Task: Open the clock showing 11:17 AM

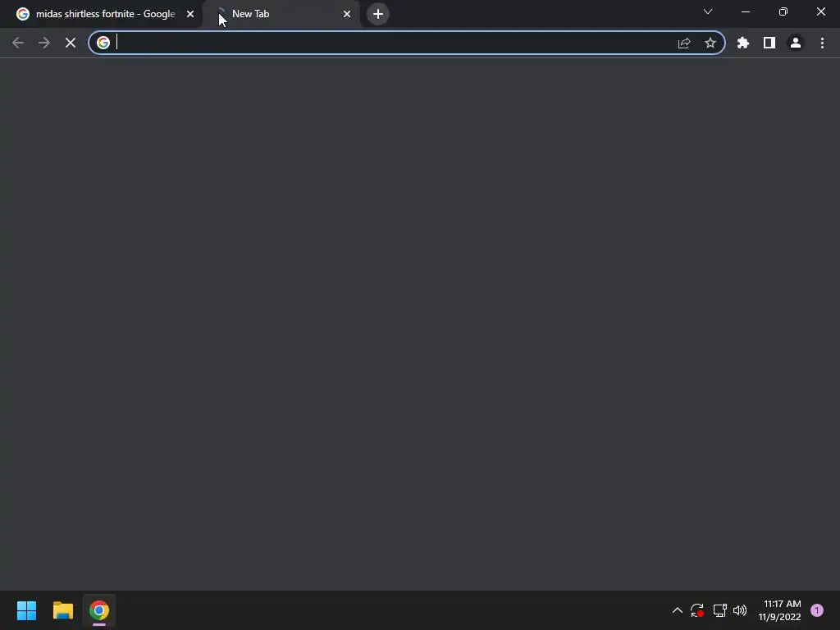Action: 779,610
